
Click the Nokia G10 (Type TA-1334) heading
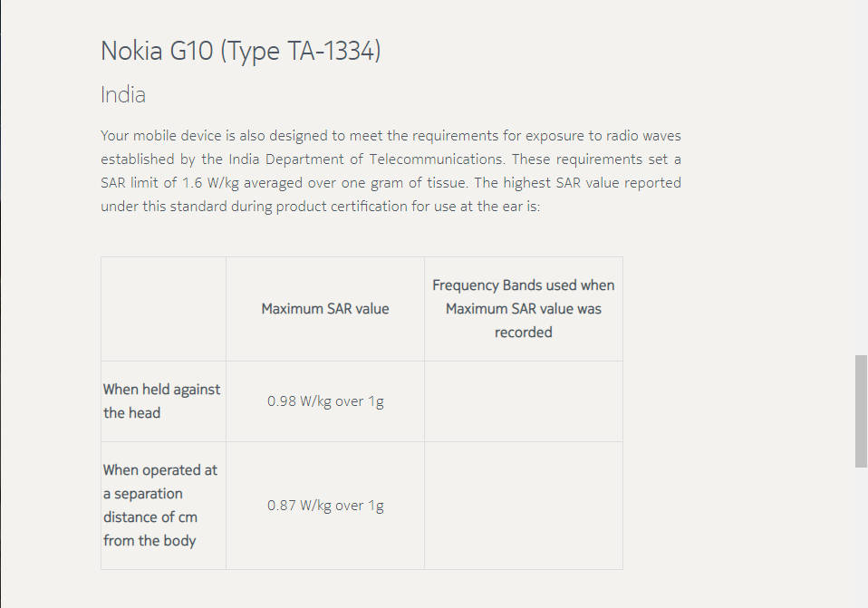240,52
